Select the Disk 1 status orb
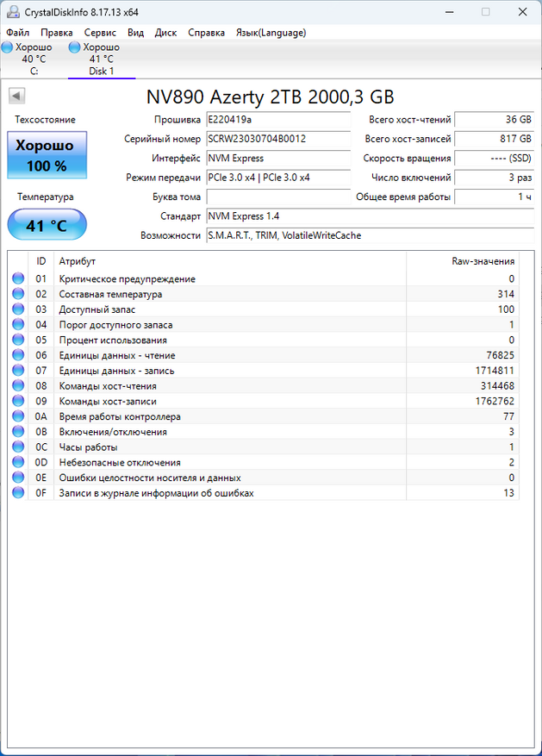 click(75, 47)
